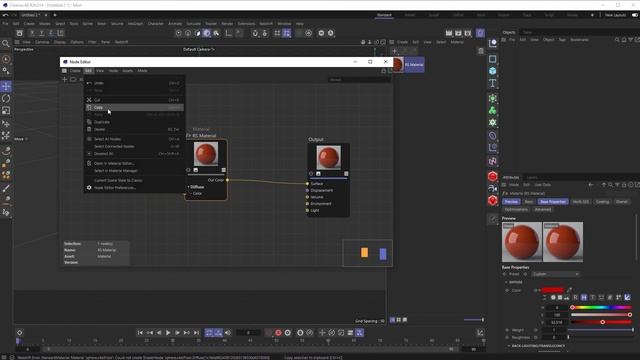The width and height of the screenshot is (640, 360).
Task: Switch to Multi-SSS tab
Action: pos(580,202)
